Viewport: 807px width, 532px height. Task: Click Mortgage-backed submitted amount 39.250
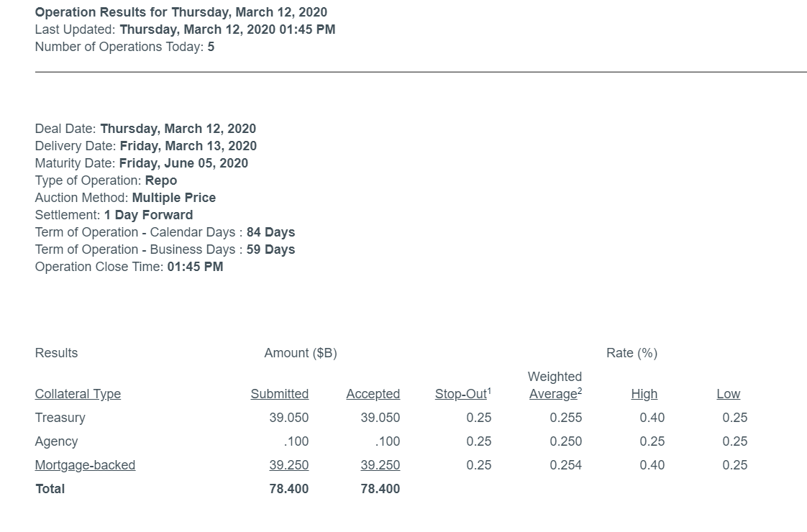[288, 465]
